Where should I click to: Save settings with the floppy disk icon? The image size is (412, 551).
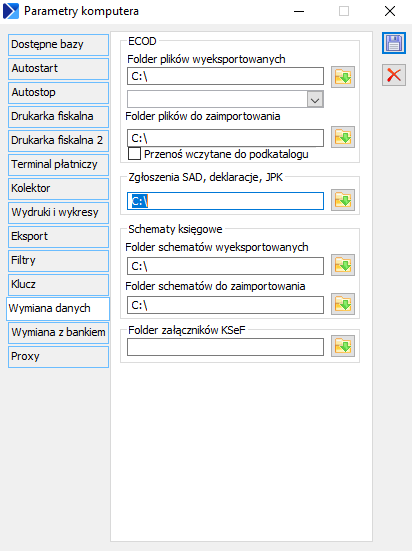(x=394, y=44)
